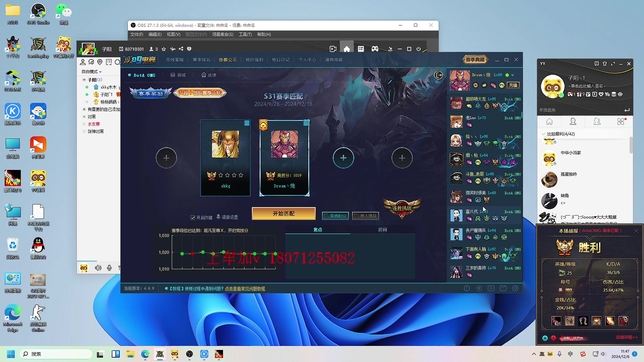Open the 战绩 tab

coord(209,75)
